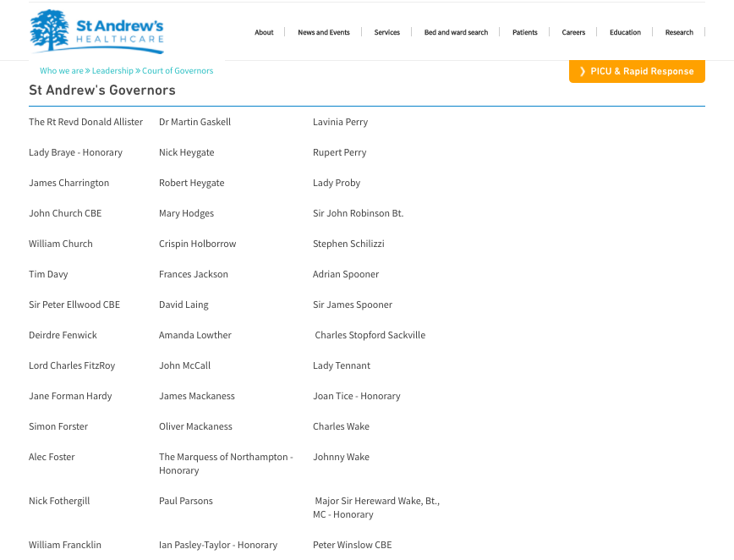Open the Leadership breadcrumb link

coord(112,71)
